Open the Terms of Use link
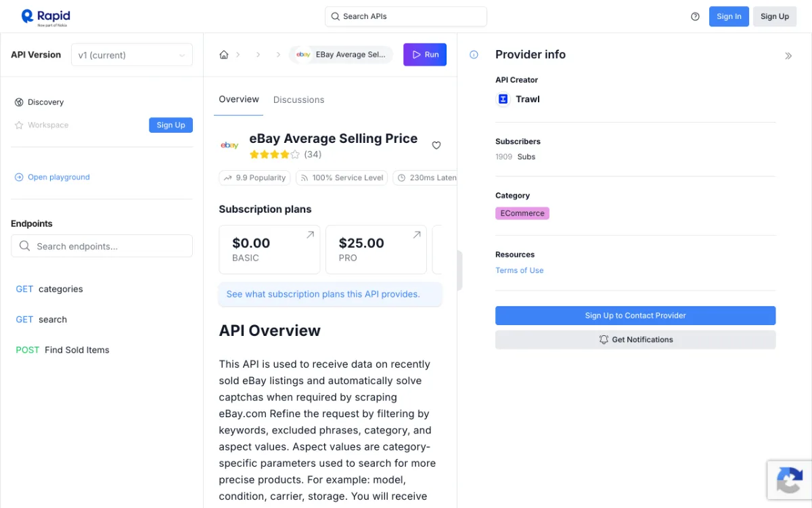 [x=519, y=270]
